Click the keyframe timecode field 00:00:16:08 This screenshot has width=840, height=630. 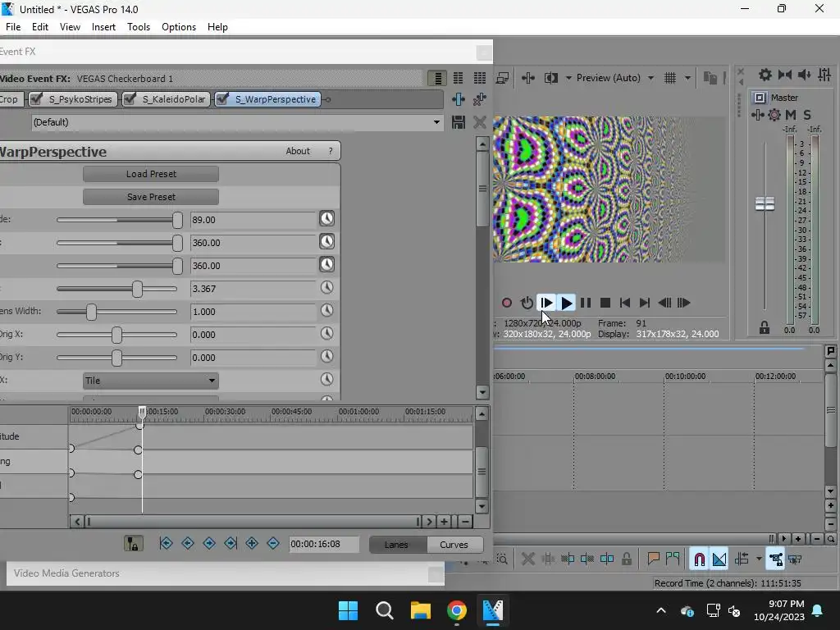(323, 544)
